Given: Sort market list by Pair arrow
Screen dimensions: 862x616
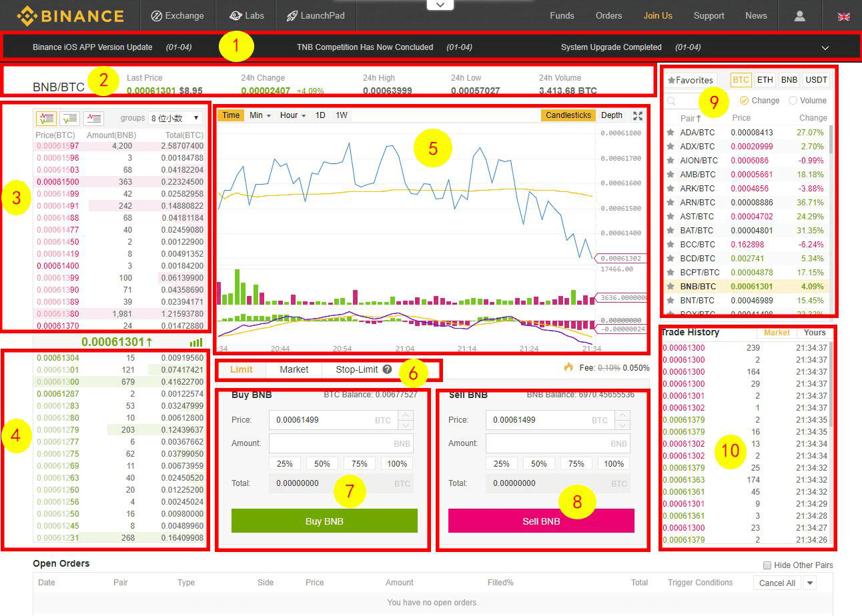Looking at the screenshot, I should click(699, 118).
